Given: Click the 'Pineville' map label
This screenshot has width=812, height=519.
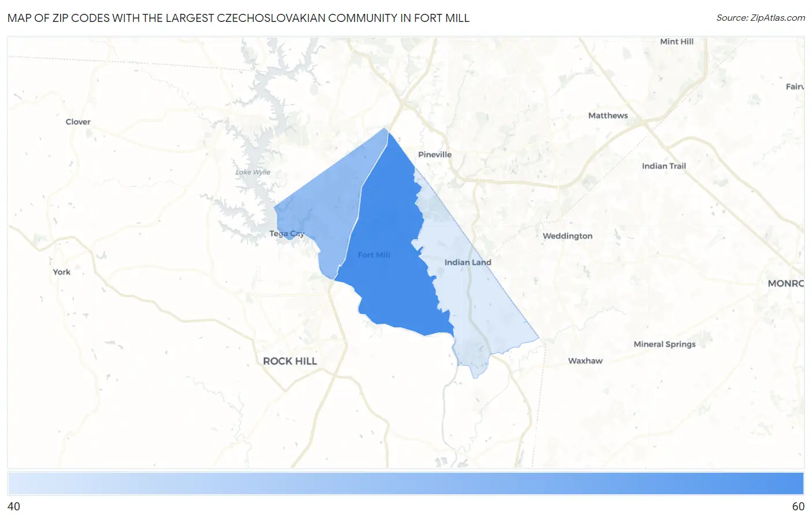Looking at the screenshot, I should tap(435, 155).
